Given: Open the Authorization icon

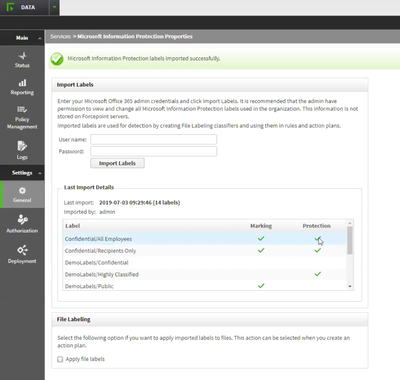Looking at the screenshot, I should coord(22,219).
